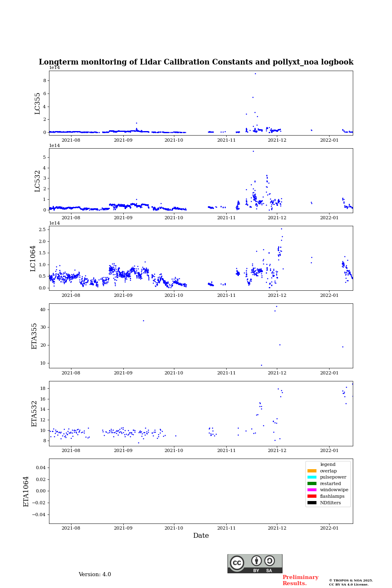The width and height of the screenshot is (392, 588).
Task: Click the Creative Commons CC logo
Action: click(x=237, y=563)
